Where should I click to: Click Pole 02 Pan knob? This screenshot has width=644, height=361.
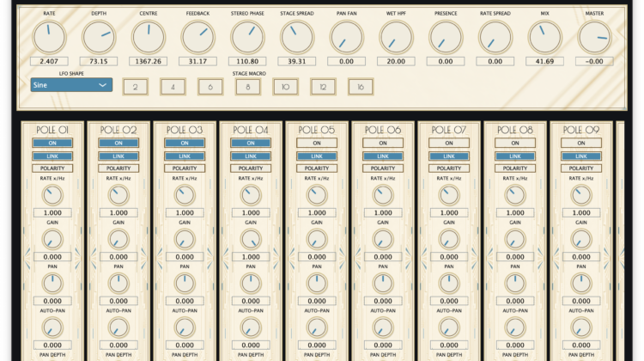tap(118, 284)
